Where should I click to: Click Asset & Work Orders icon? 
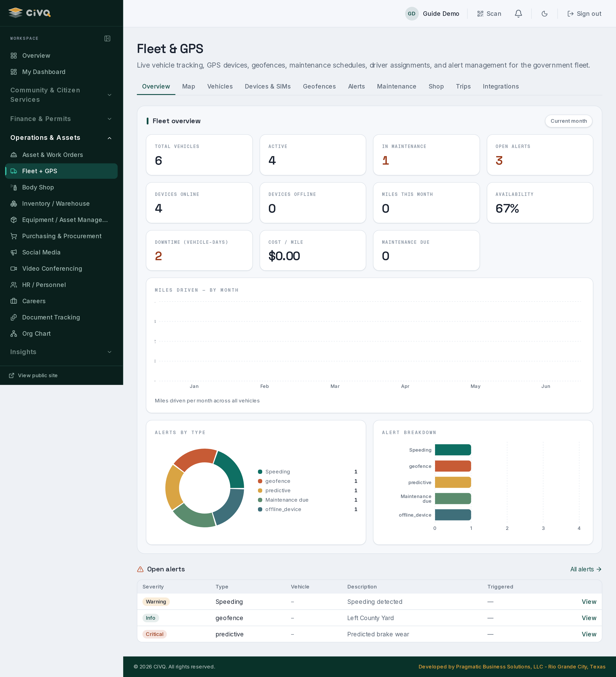pyautogui.click(x=14, y=155)
